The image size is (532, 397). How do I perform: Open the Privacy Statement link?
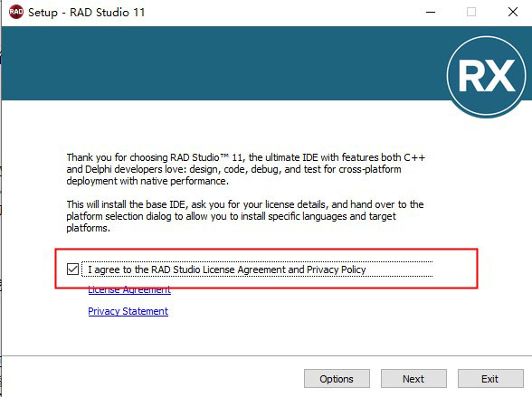coord(128,311)
